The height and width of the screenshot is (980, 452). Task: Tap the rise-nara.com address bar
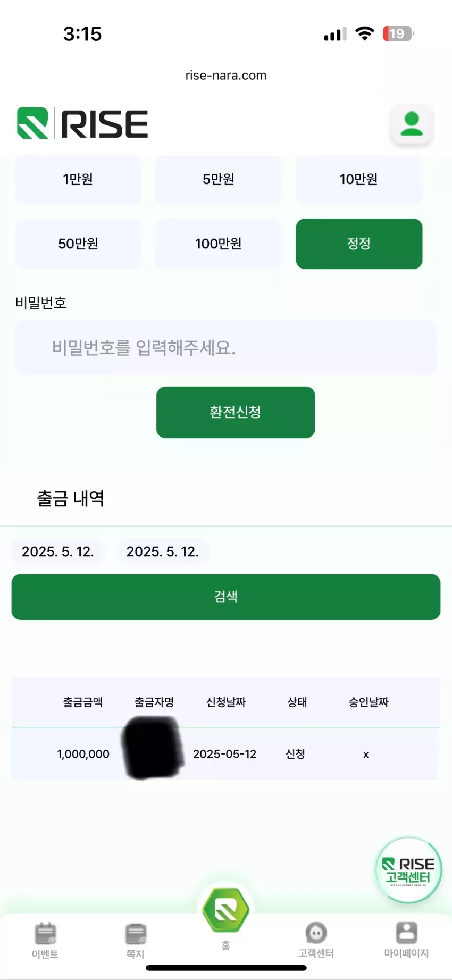226,76
